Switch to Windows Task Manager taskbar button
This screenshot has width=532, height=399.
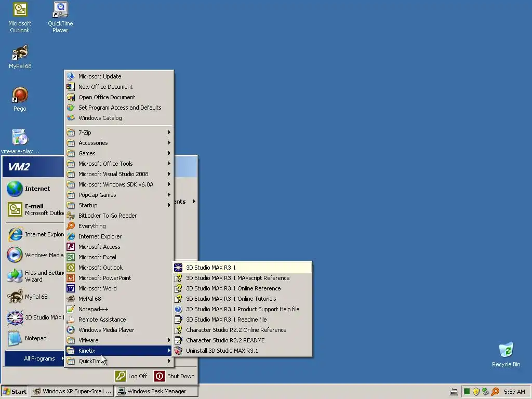156,392
